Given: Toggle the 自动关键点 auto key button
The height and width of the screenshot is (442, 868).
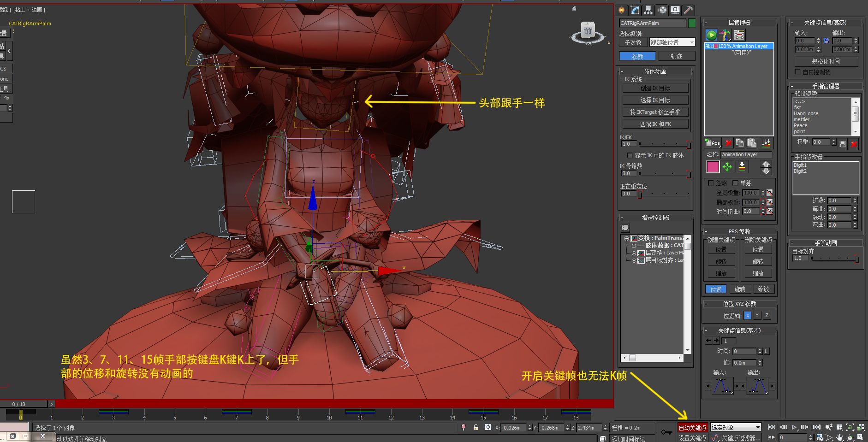Looking at the screenshot, I should coord(692,428).
